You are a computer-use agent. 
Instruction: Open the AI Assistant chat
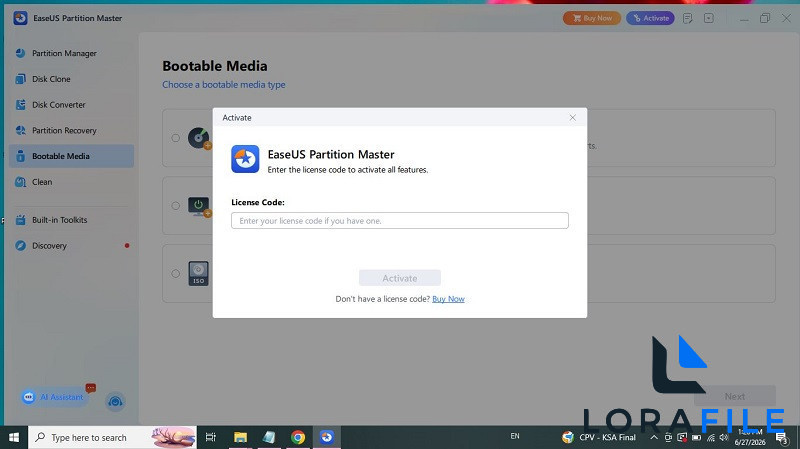pyautogui.click(x=54, y=397)
